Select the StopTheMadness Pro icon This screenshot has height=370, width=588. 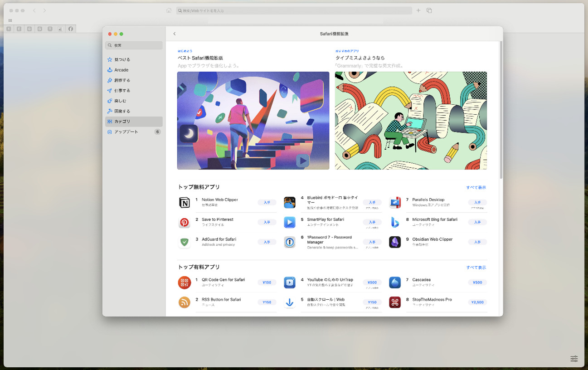pos(395,302)
